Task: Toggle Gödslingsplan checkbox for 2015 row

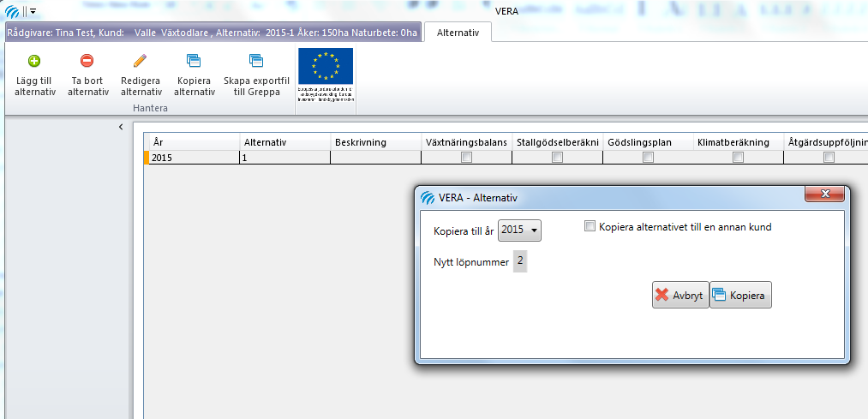Action: coord(648,158)
